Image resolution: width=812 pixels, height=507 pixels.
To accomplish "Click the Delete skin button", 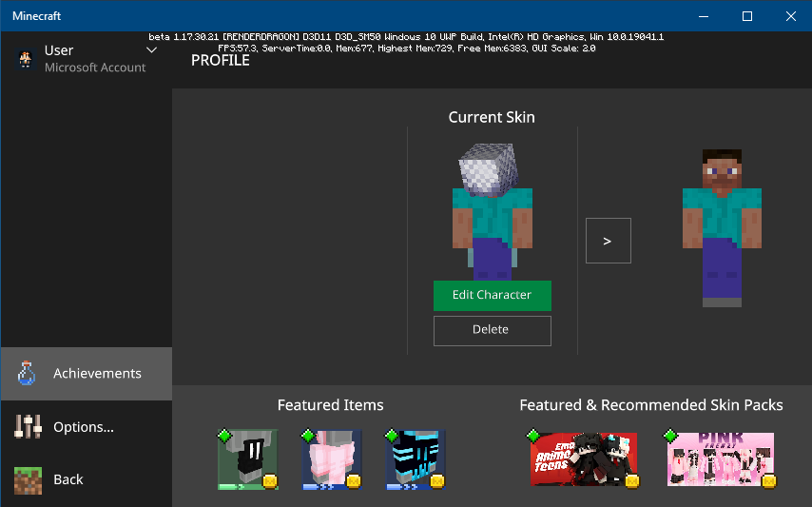I will (x=492, y=330).
